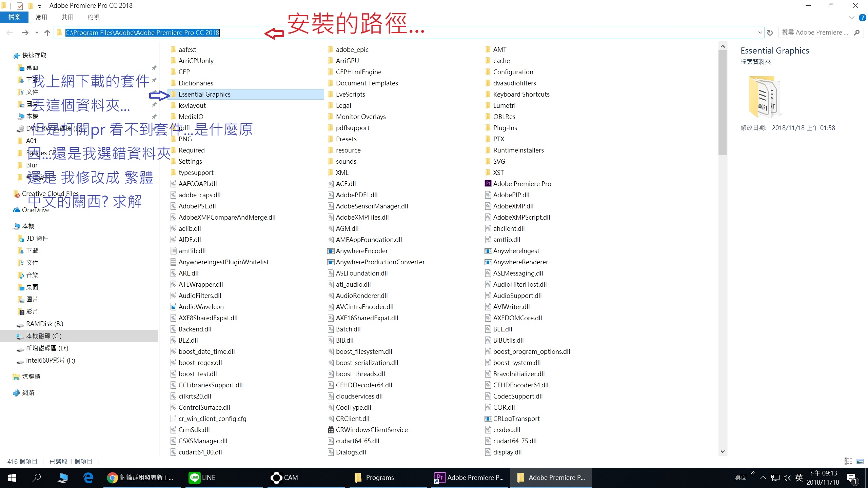The image size is (868, 488).
Task: Select Creative Cloud Files in the sidebar
Action: (50, 194)
